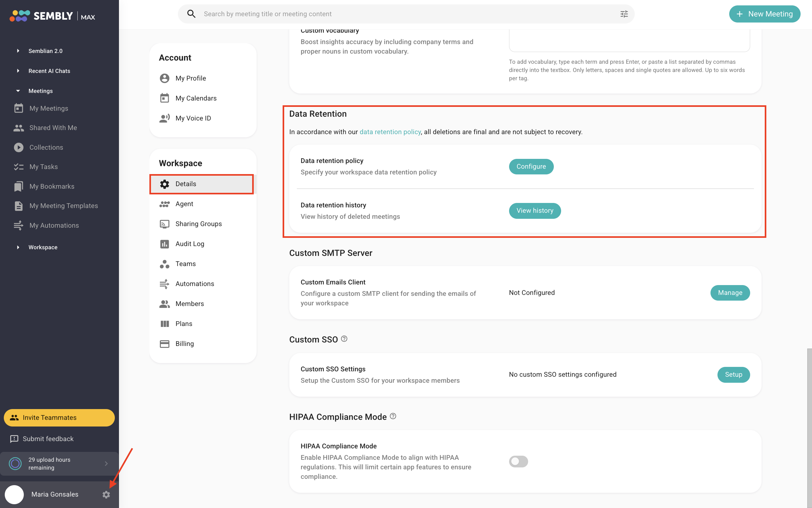Click Configure for data retention policy
This screenshot has height=508, width=812.
531,166
